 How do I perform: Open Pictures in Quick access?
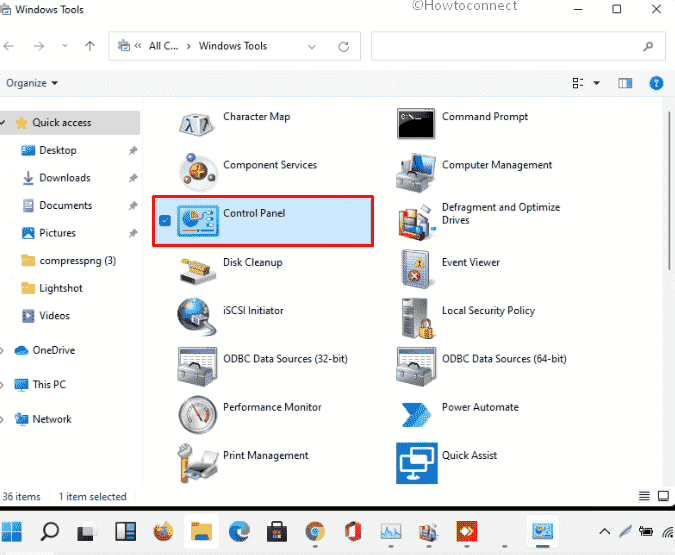coord(57,233)
